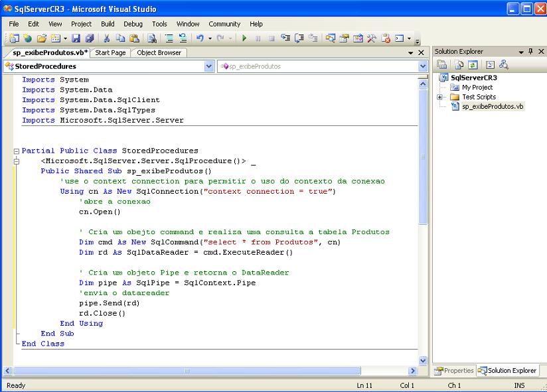Collapse the StoredProcedures class outline
547x392 pixels.
pyautogui.click(x=17, y=151)
